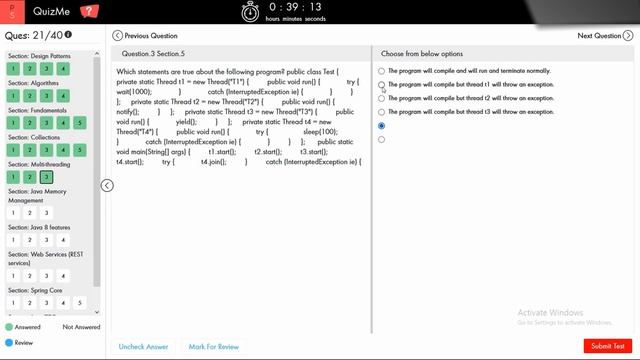640x360 pixels.
Task: Click the QuizMe question mark logo icon
Action: tap(89, 11)
